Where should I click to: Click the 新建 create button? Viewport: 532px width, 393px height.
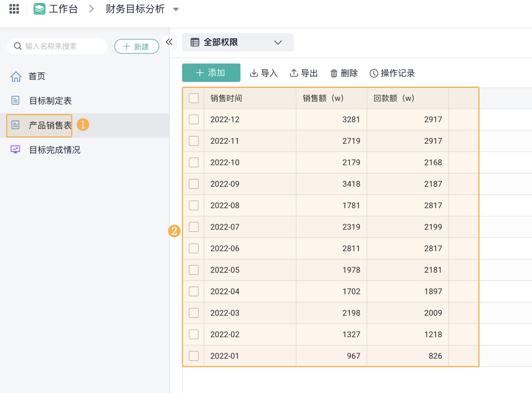[x=136, y=46]
